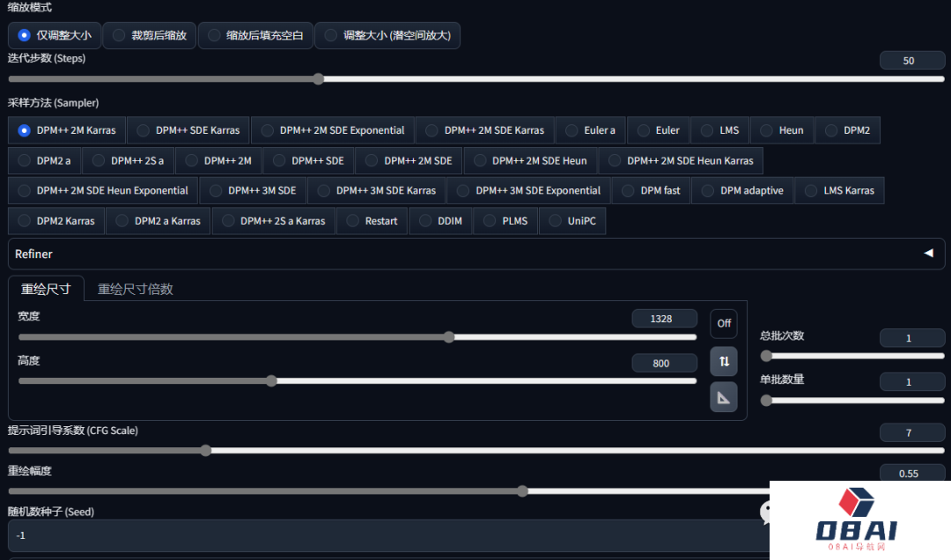
Task: Open the 重绘尺寸 tab
Action: click(x=46, y=289)
